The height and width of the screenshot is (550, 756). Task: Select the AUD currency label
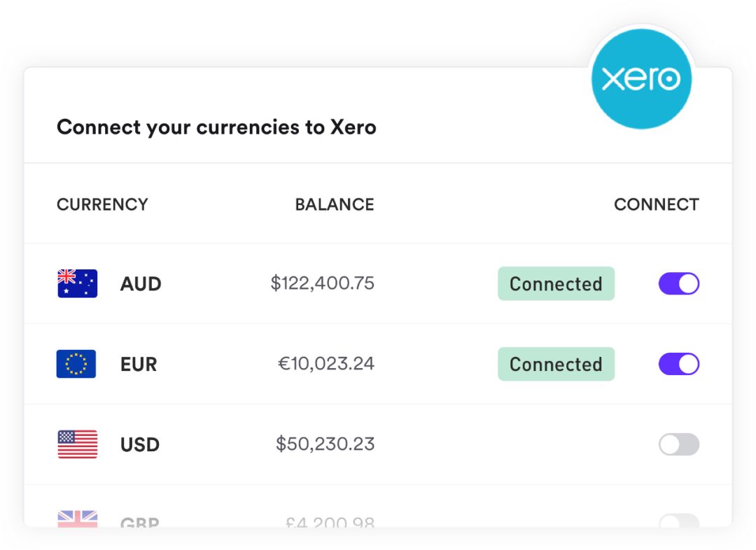[x=140, y=284]
